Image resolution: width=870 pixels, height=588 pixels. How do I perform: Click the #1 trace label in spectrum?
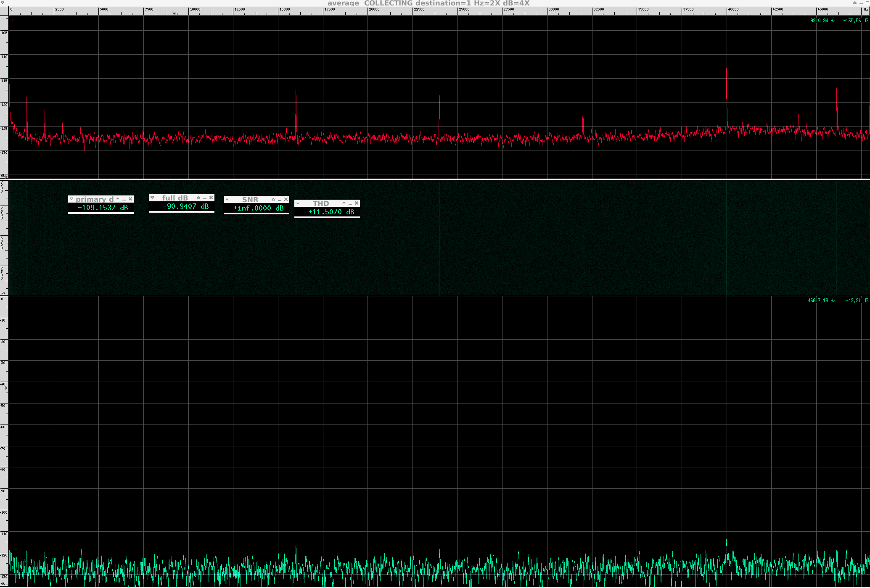pos(14,21)
